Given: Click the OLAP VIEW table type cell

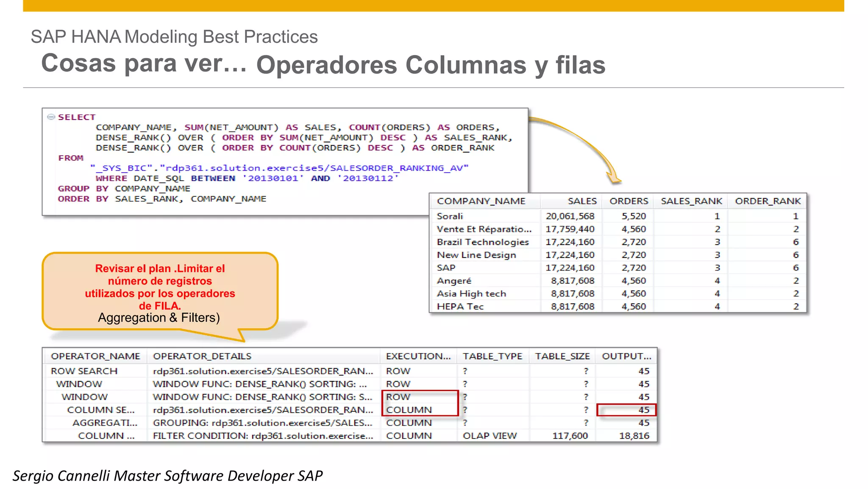Looking at the screenshot, I should click(490, 436).
